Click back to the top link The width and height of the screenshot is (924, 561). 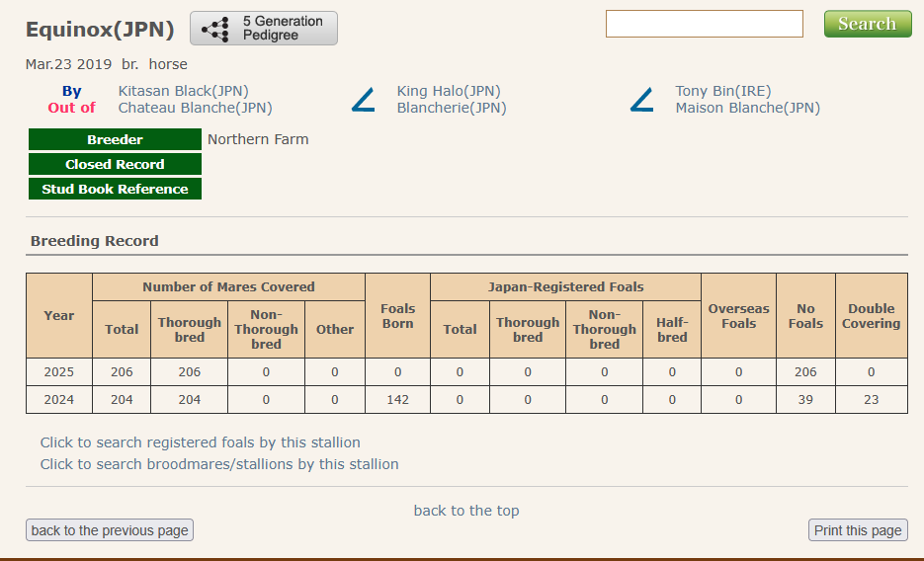466,511
